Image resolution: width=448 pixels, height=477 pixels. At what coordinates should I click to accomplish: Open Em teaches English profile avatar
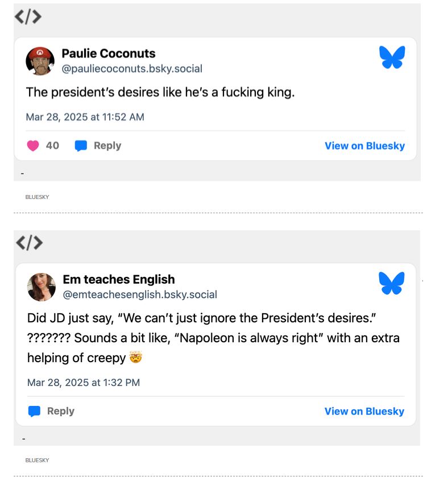point(42,287)
